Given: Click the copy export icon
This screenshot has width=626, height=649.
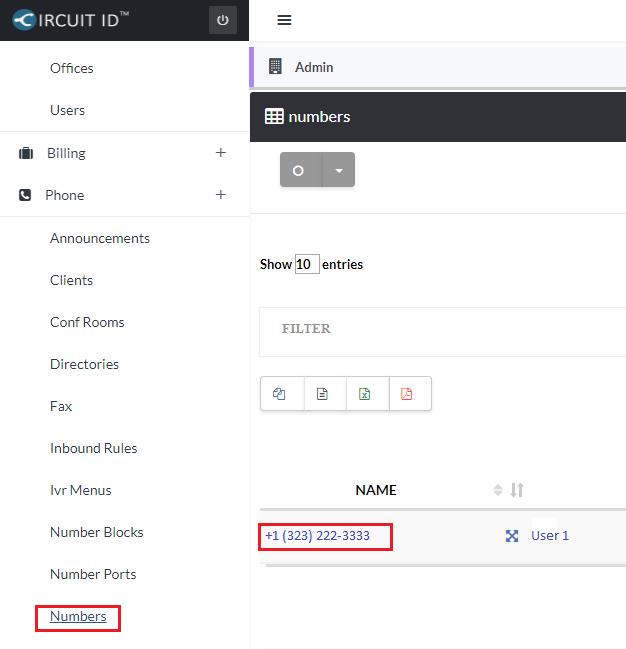Looking at the screenshot, I should pos(280,394).
